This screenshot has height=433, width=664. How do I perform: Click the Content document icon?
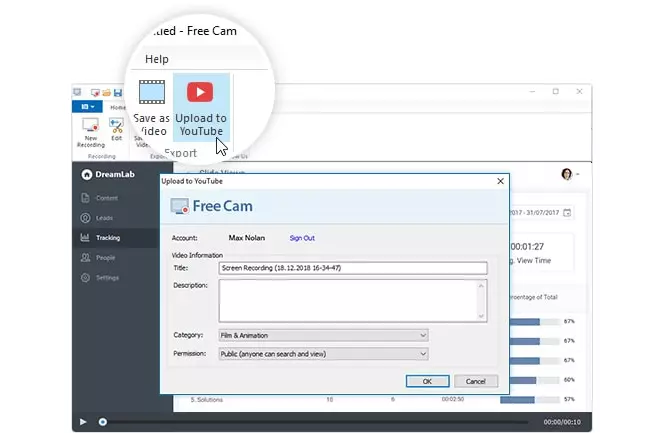click(x=85, y=198)
